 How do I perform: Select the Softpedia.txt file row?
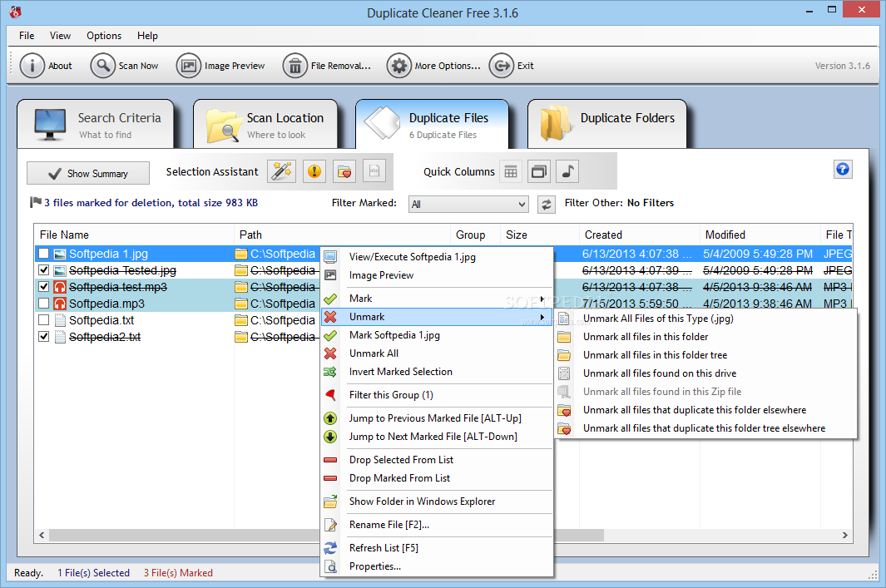[177, 320]
